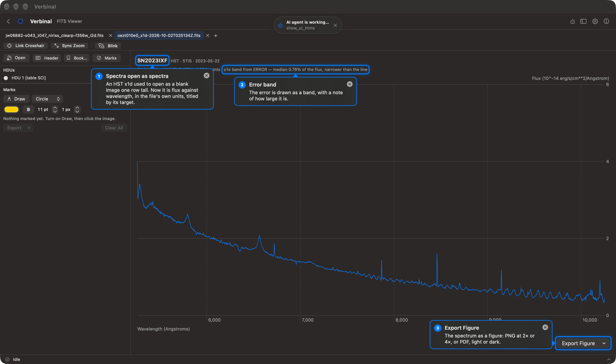Click the Open file button
This screenshot has height=364, width=616.
[16, 58]
